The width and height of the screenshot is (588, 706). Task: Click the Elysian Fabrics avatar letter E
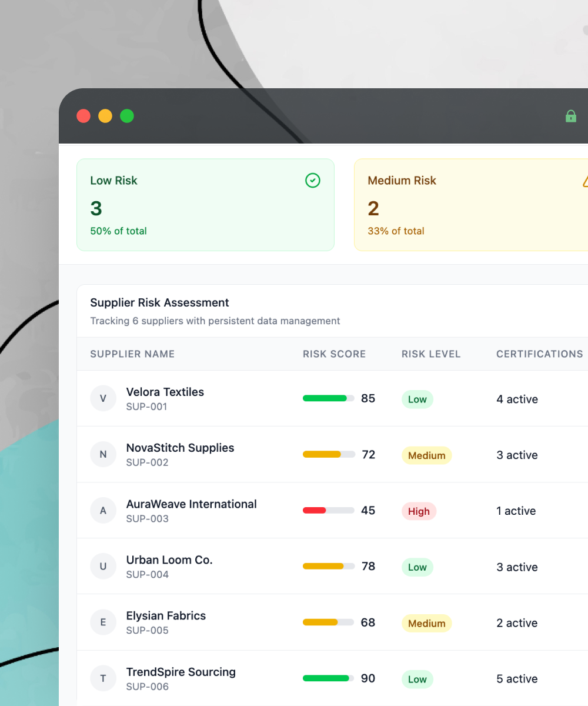click(103, 622)
